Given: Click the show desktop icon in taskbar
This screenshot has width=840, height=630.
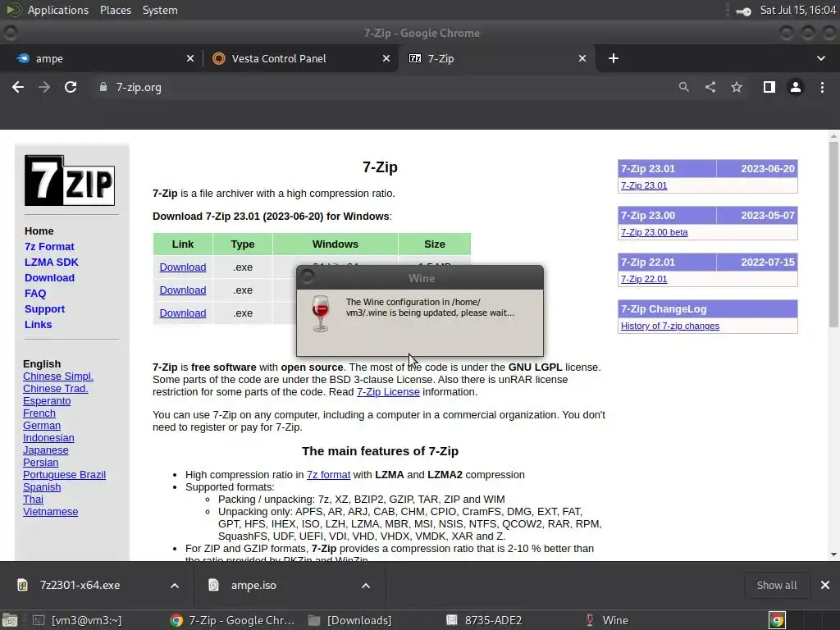Looking at the screenshot, I should [x=10, y=620].
